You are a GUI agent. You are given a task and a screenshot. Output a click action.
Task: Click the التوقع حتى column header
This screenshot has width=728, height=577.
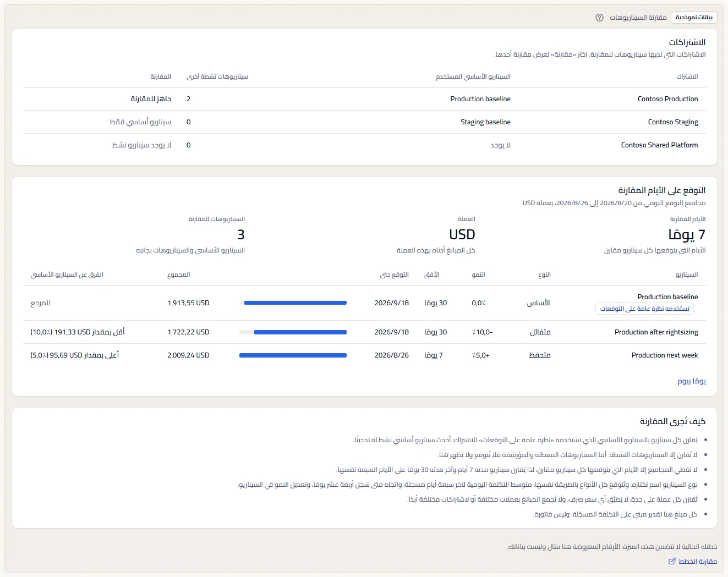click(x=395, y=274)
